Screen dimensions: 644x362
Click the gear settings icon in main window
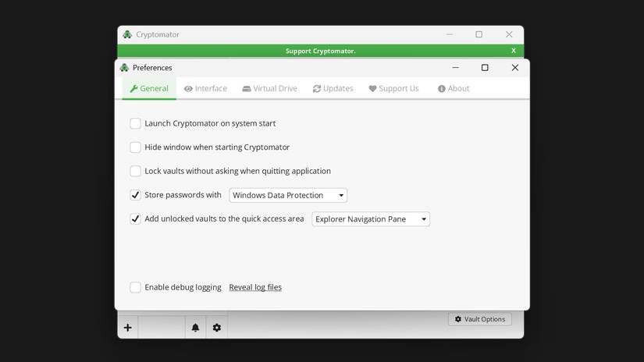tap(217, 328)
